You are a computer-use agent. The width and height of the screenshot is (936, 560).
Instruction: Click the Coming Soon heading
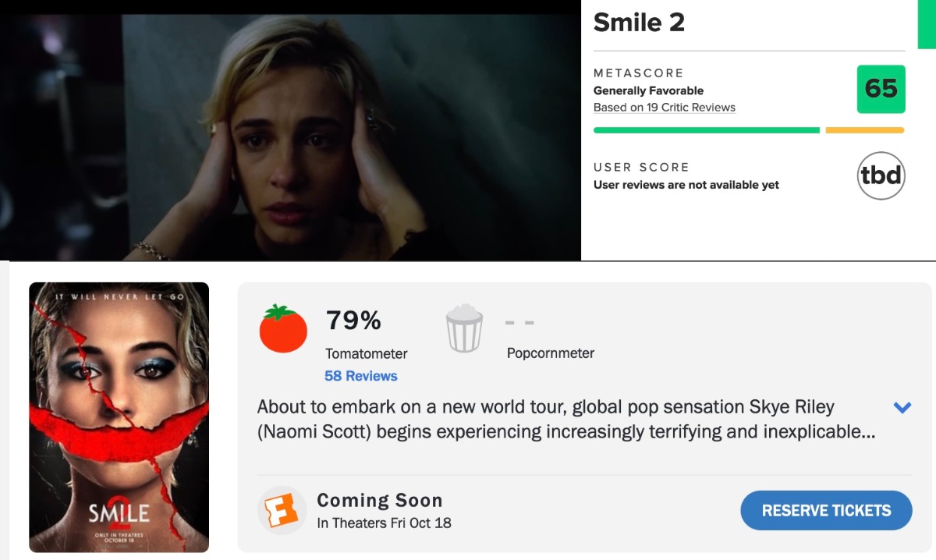pos(379,500)
